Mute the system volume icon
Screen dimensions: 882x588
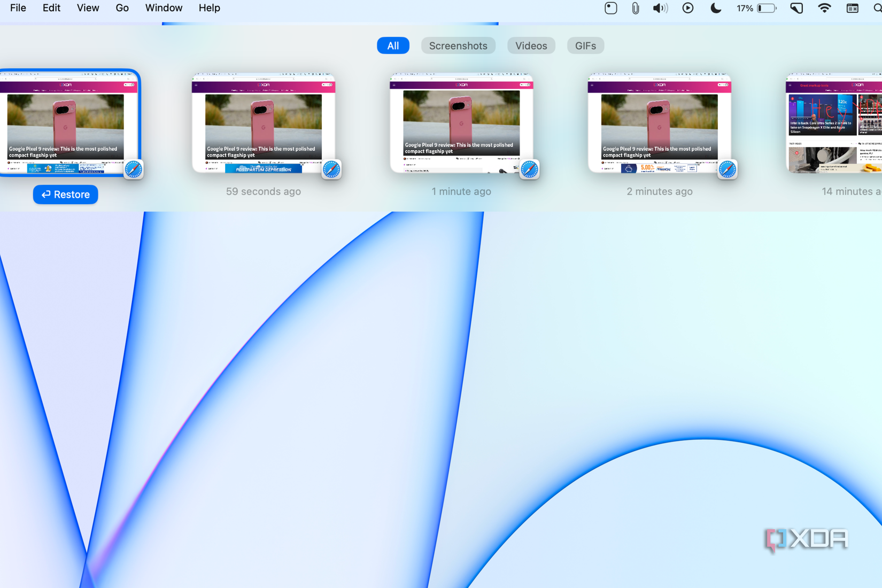pos(660,8)
